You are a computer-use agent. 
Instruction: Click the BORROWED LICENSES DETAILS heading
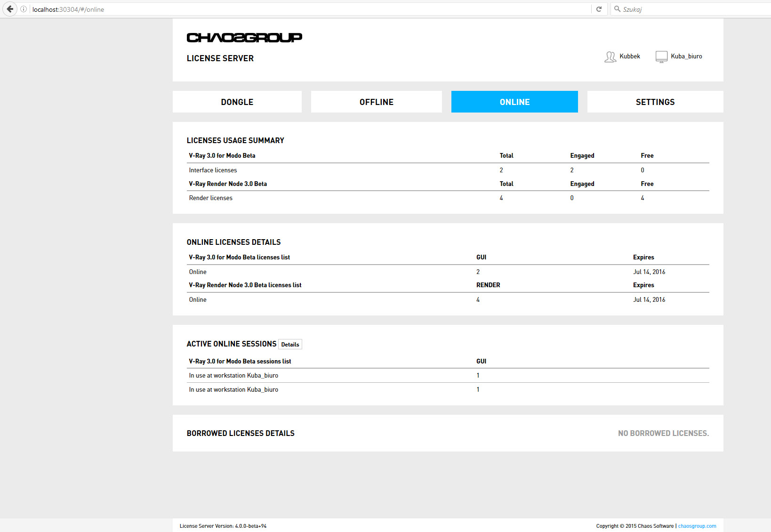tap(241, 433)
